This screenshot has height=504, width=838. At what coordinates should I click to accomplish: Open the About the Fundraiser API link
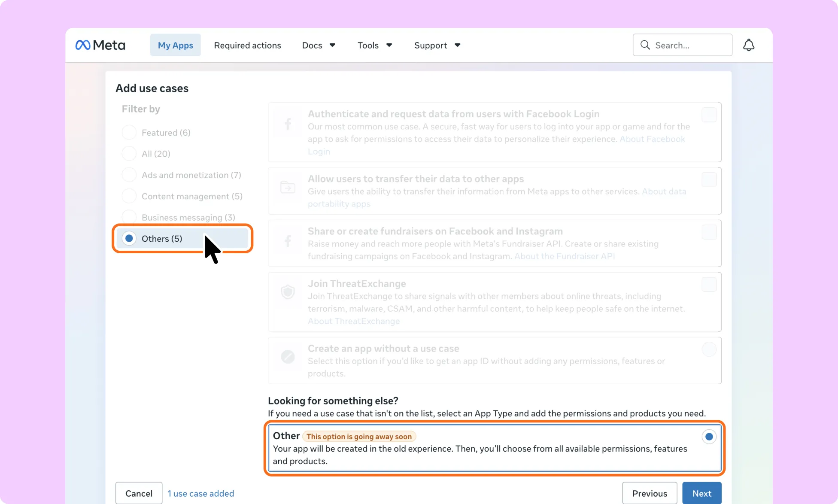tap(565, 256)
